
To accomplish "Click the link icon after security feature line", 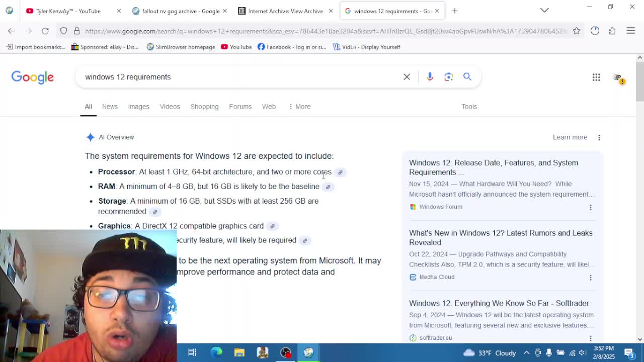I will (x=305, y=241).
